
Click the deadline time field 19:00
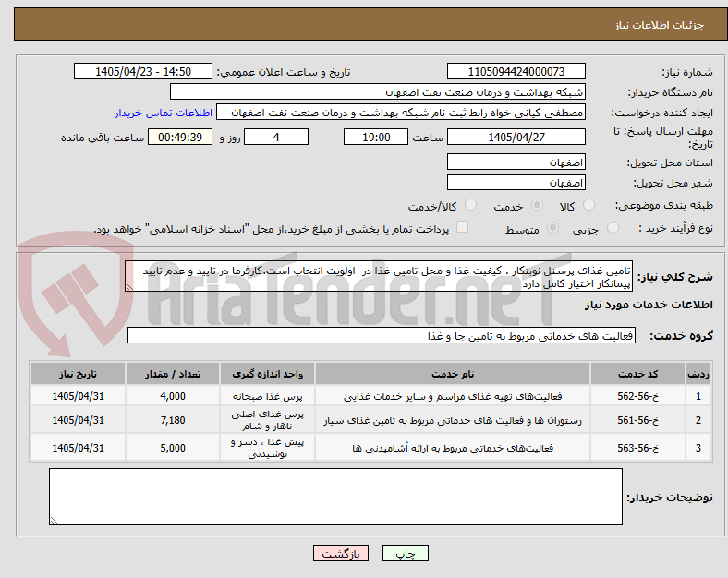376,137
